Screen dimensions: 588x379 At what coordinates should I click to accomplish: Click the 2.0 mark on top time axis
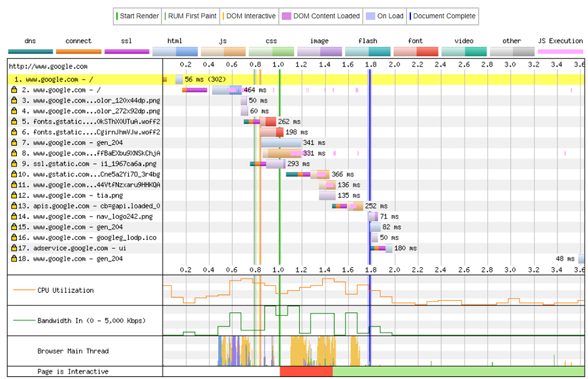click(x=394, y=65)
